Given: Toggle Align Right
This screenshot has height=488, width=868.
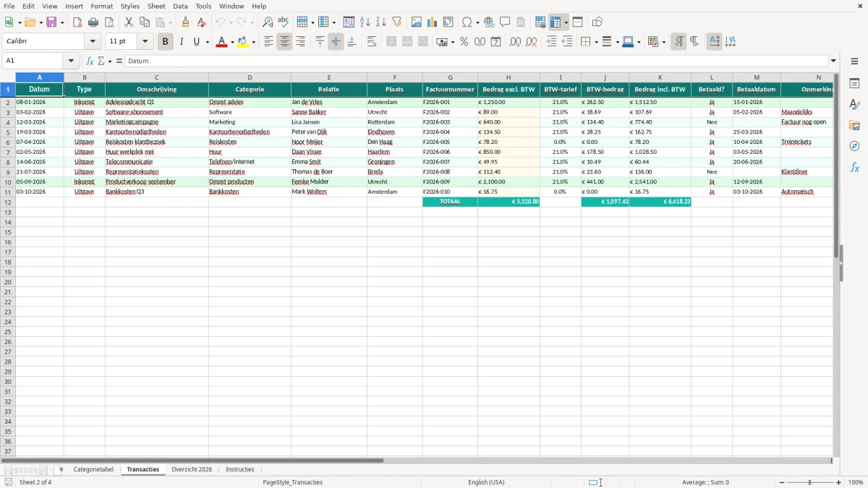Looking at the screenshot, I should [x=300, y=42].
